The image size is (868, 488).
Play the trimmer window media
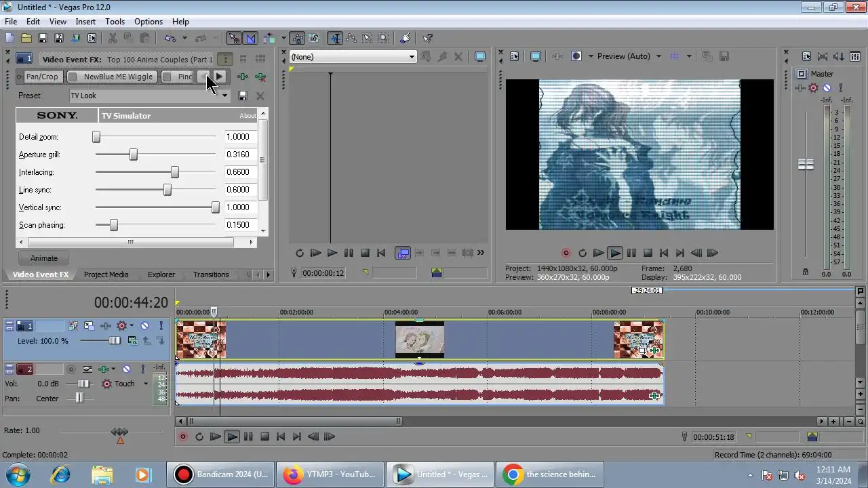point(332,253)
